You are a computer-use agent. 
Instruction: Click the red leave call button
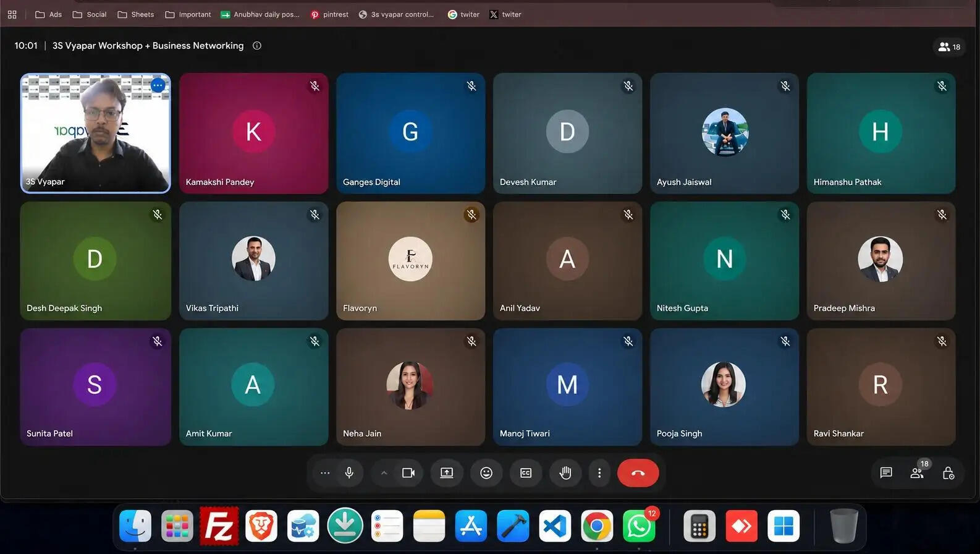point(638,473)
